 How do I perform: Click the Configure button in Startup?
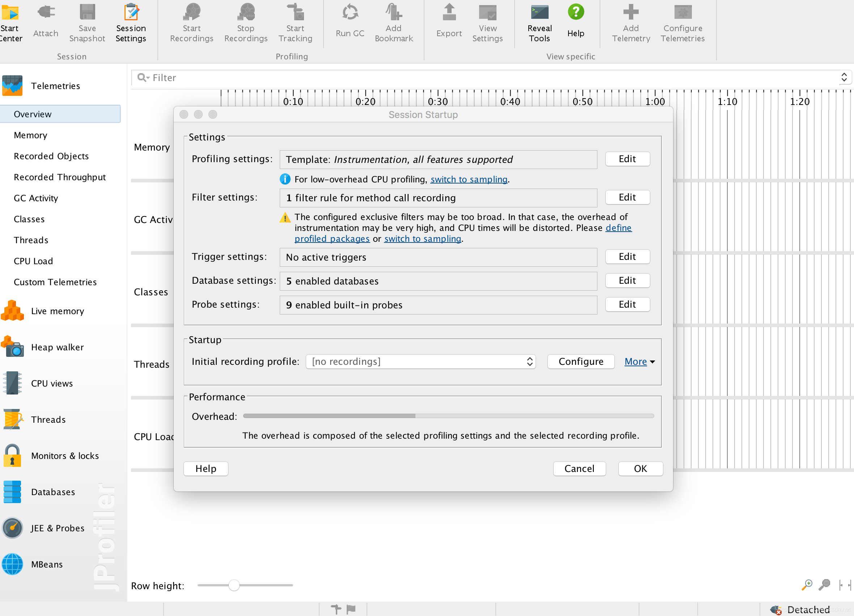581,362
